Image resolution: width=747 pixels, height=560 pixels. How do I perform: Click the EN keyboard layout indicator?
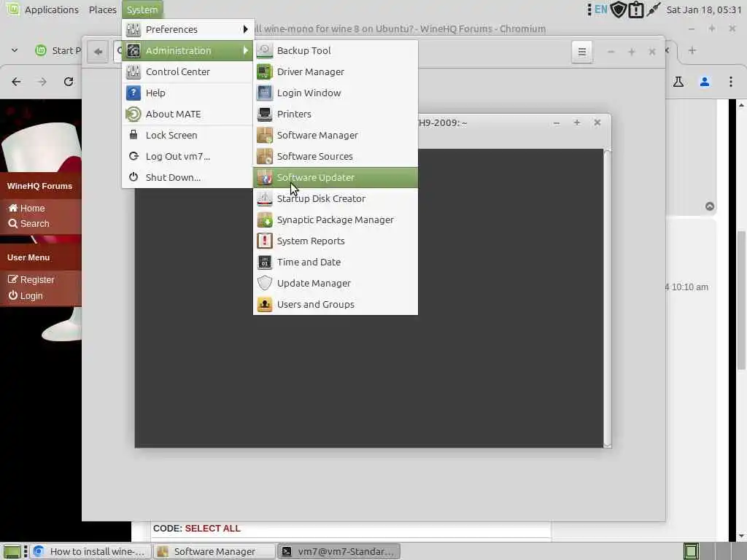[x=601, y=9]
